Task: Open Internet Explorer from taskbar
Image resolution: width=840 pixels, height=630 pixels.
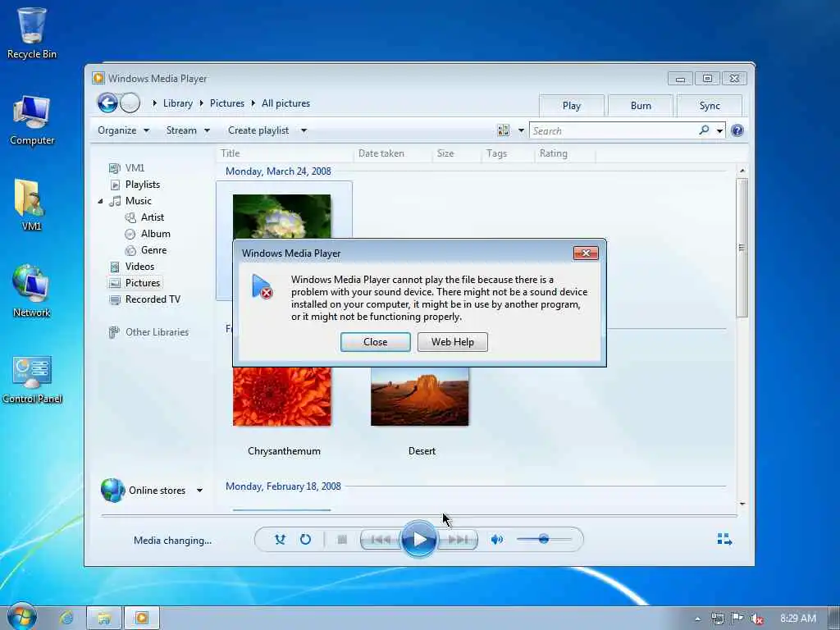Action: tap(66, 618)
